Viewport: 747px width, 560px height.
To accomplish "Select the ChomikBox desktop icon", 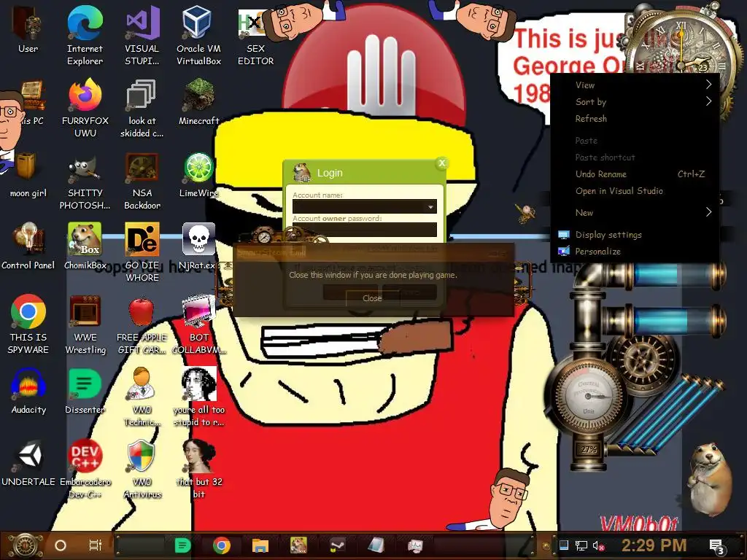I will [x=85, y=246].
